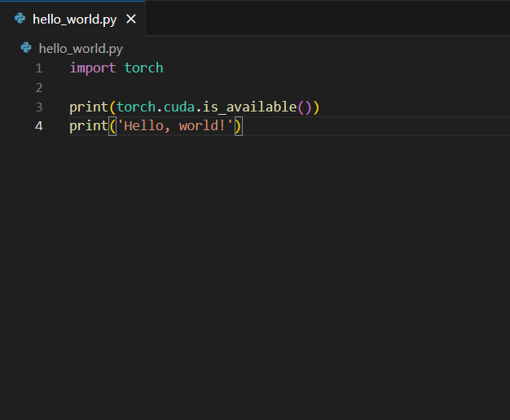Screen dimensions: 510x420
Task: Click the 'Hello, world!' string literal
Action: click(175, 126)
